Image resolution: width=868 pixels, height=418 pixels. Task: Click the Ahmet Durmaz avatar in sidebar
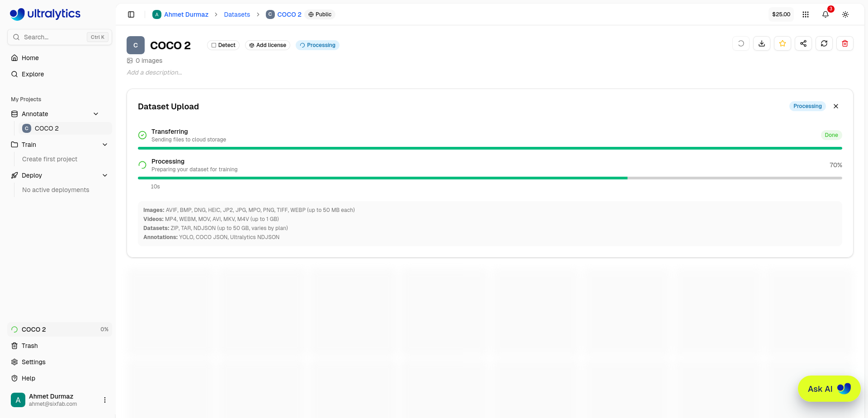click(x=18, y=400)
